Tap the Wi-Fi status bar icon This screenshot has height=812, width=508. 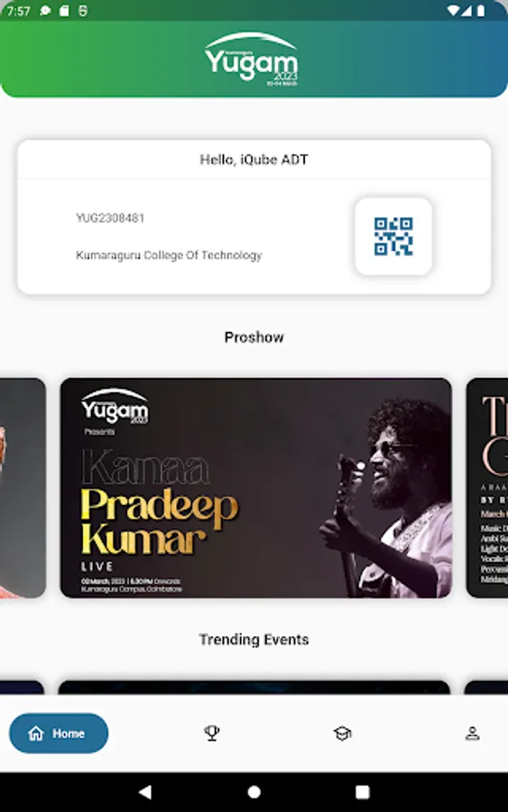tap(453, 10)
